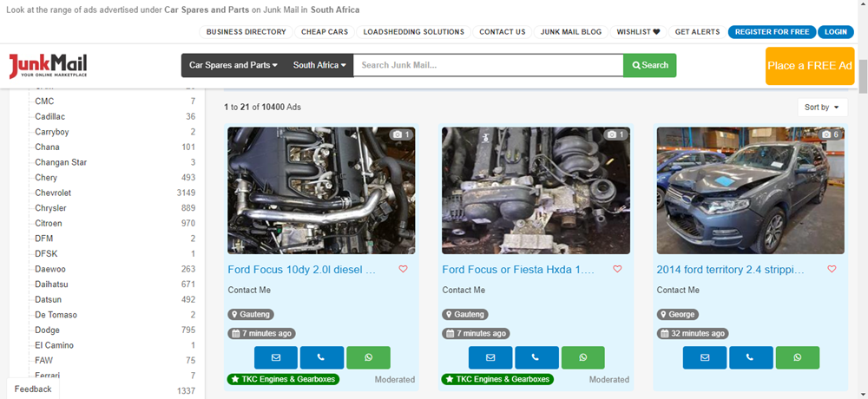Open Cheap Cars page
Viewport: 868px width, 399px height.
325,32
